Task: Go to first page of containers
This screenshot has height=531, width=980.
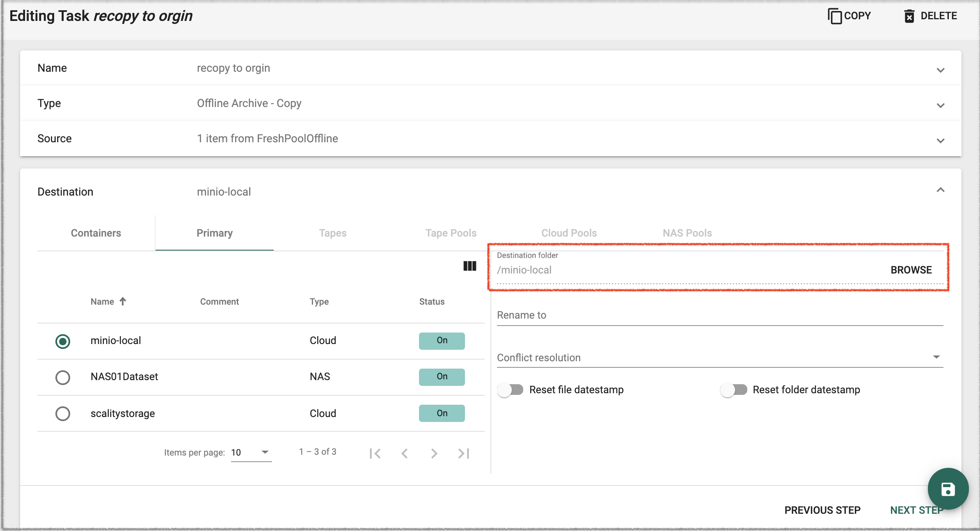Action: click(375, 453)
